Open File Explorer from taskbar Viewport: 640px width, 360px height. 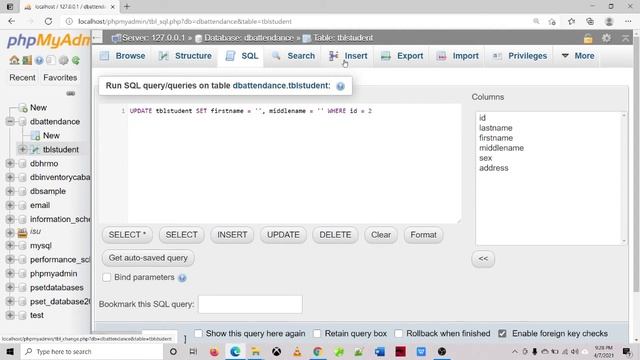pyautogui.click(x=256, y=351)
